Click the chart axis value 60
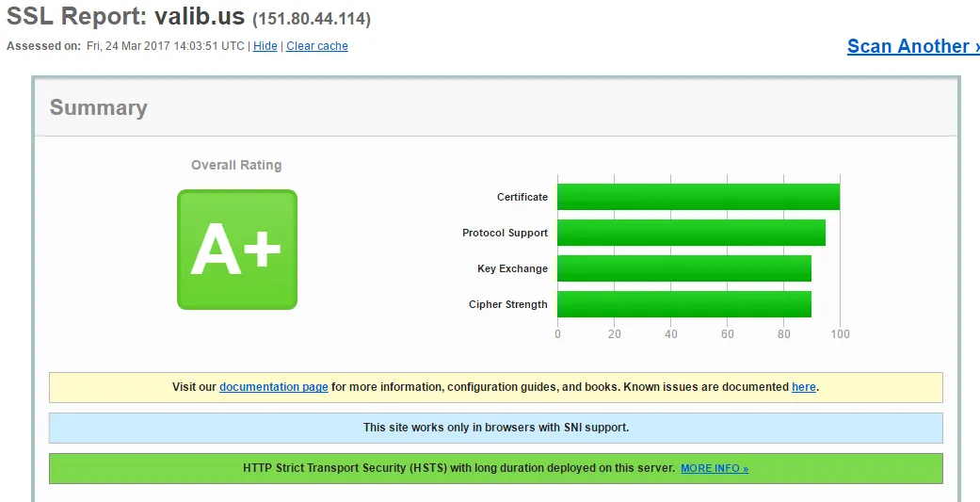The width and height of the screenshot is (980, 502). (x=727, y=334)
